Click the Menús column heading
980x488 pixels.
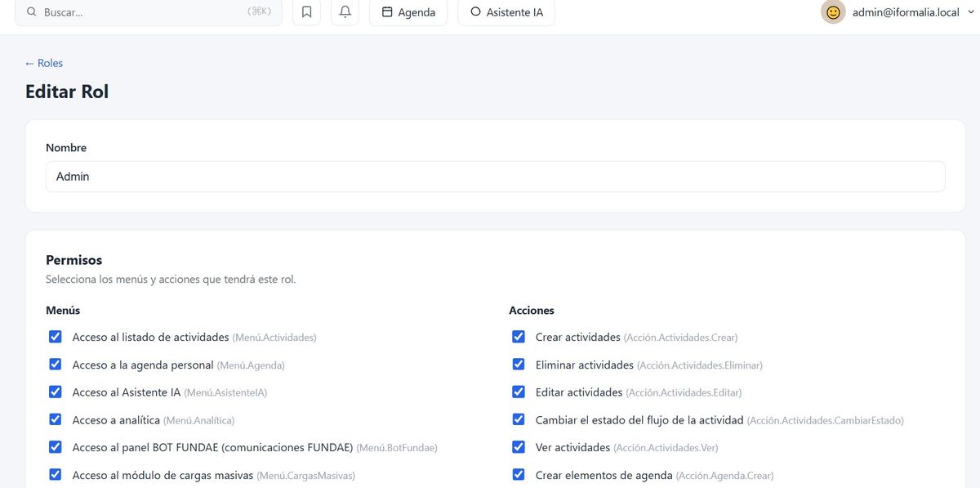[63, 311]
